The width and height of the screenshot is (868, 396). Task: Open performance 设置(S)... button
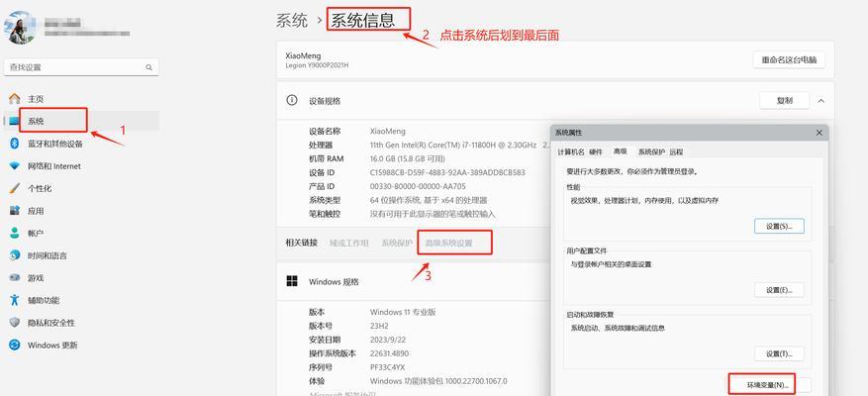pos(779,226)
